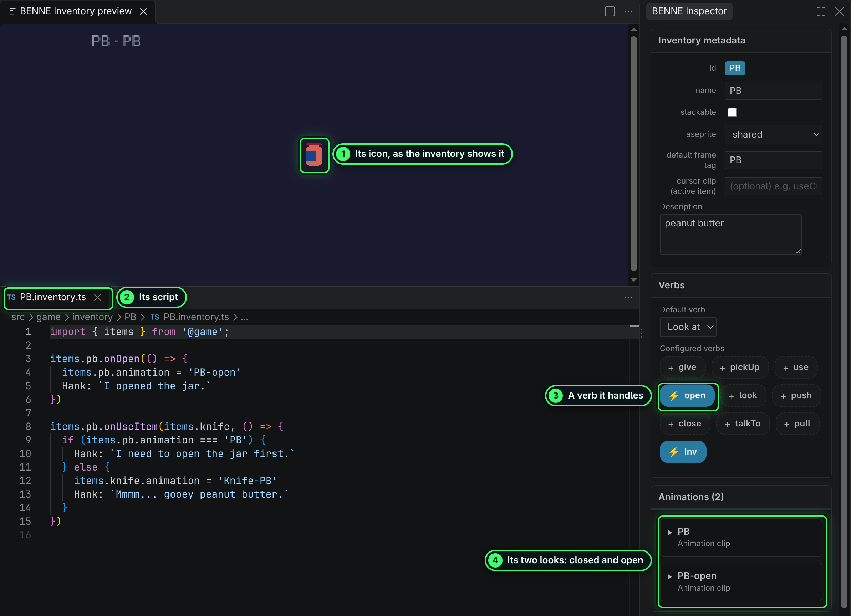851x616 pixels.
Task: Click the Description text area
Action: 730,234
